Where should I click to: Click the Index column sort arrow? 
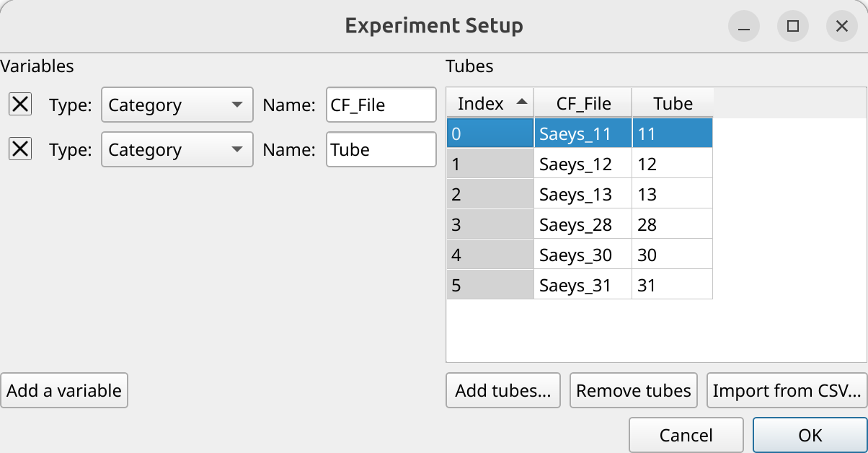point(522,103)
